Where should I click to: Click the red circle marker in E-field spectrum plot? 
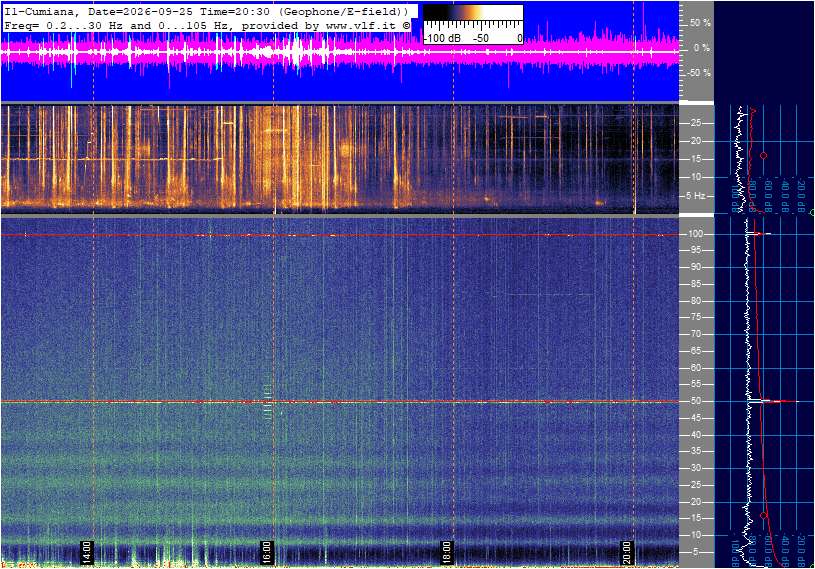(764, 515)
